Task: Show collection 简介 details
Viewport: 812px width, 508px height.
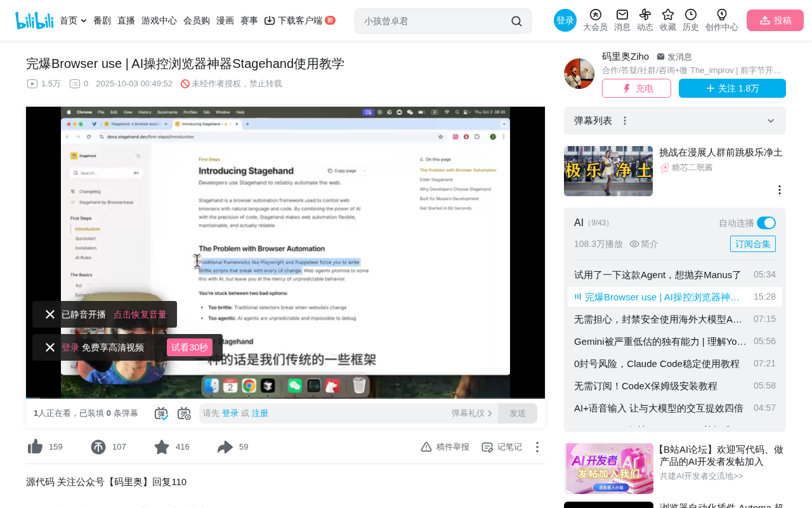Action: pyautogui.click(x=644, y=244)
